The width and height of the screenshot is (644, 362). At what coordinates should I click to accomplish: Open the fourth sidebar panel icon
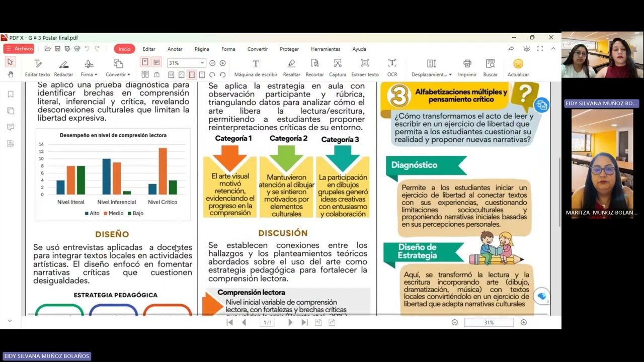[x=11, y=144]
